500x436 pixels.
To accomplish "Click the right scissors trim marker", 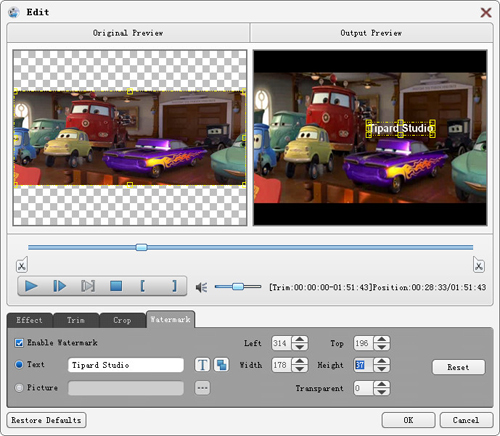I will [x=479, y=265].
